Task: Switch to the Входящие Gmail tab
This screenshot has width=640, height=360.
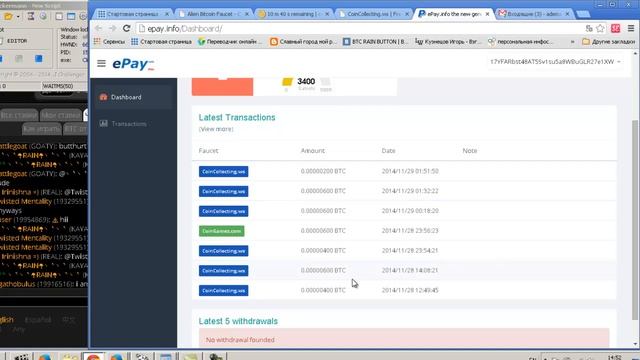Action: (x=535, y=14)
